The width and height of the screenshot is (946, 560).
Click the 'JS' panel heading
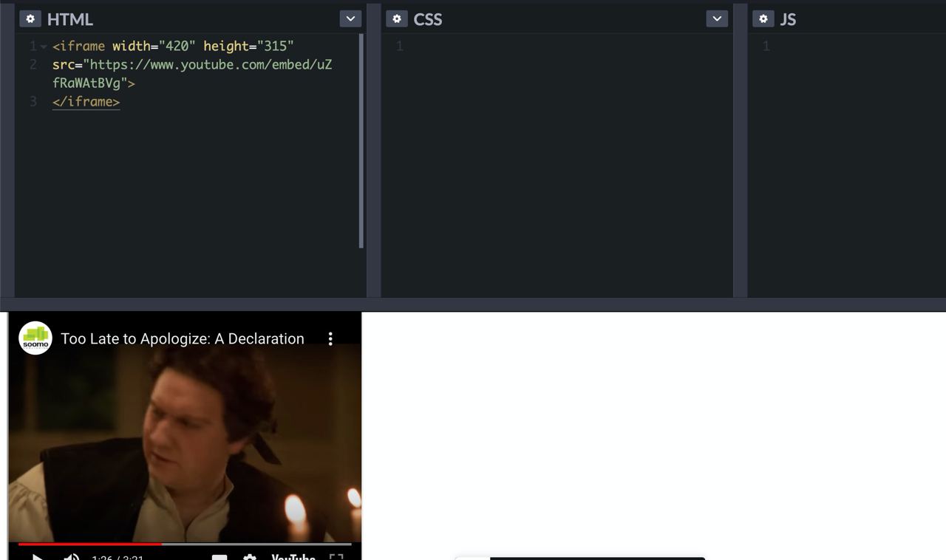click(x=788, y=19)
